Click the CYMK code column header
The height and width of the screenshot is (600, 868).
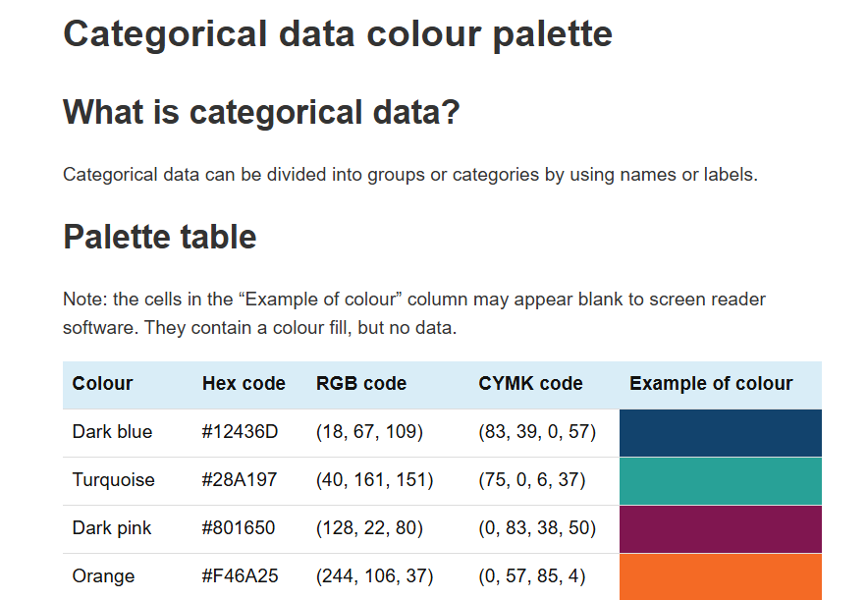[x=530, y=384]
